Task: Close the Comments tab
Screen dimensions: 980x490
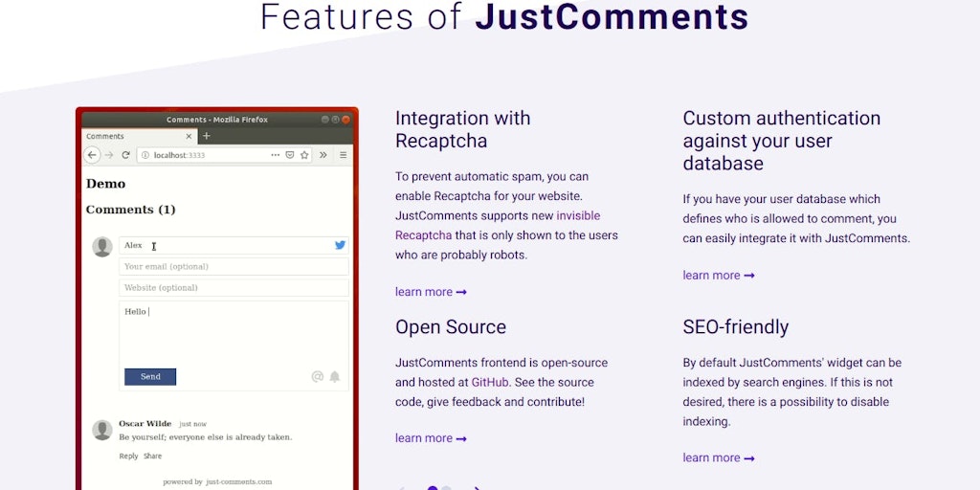Action: coord(189,136)
